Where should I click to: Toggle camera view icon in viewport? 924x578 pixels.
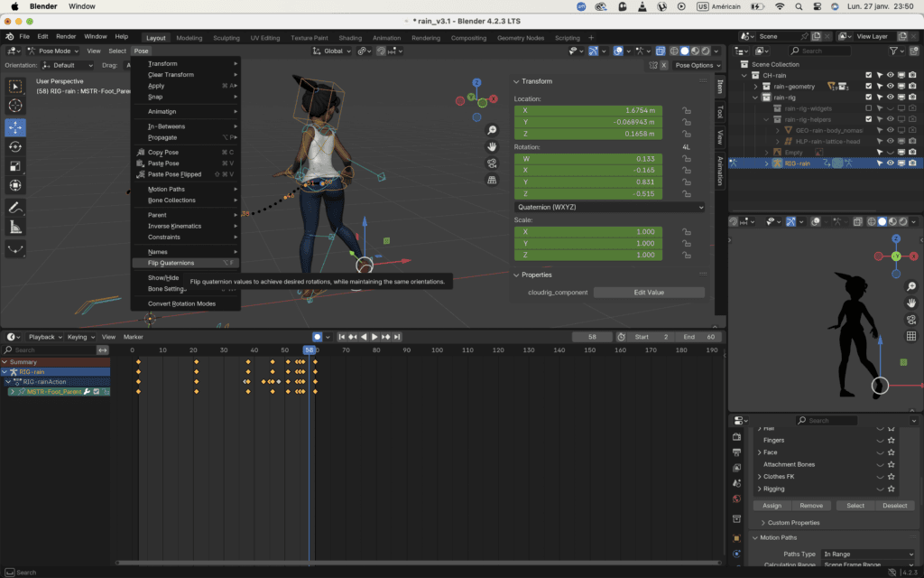tap(492, 163)
